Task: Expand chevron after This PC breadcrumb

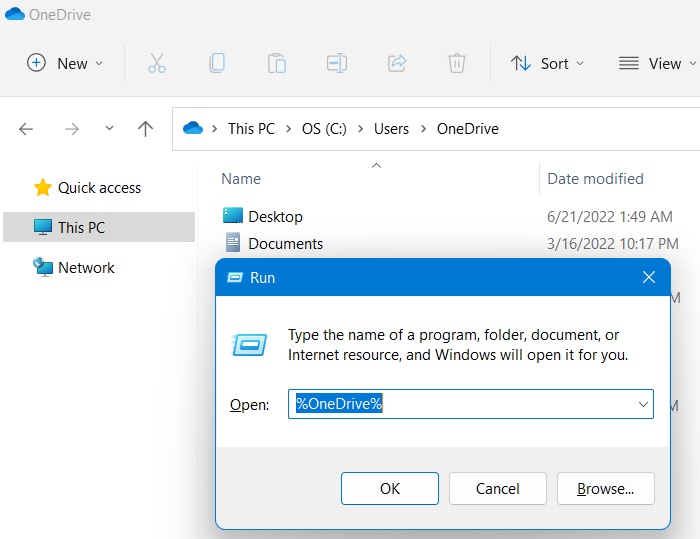Action: pyautogui.click(x=288, y=129)
